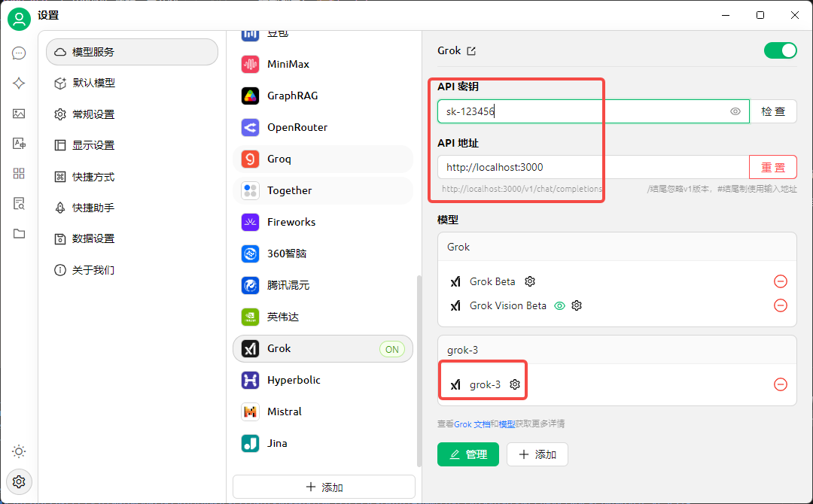Open Grok Vision Beta settings gear
The image size is (813, 504).
[577, 305]
